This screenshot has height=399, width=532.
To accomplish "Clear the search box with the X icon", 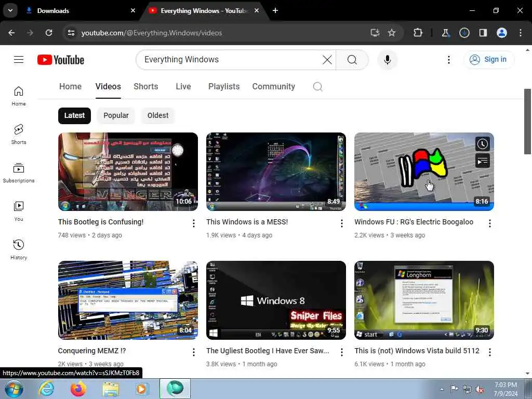I will point(327,60).
